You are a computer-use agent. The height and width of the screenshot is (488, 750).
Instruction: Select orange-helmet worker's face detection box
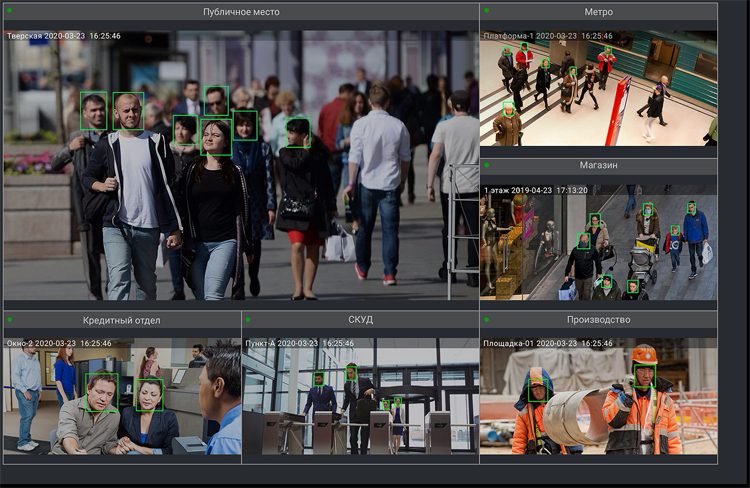[x=644, y=375]
